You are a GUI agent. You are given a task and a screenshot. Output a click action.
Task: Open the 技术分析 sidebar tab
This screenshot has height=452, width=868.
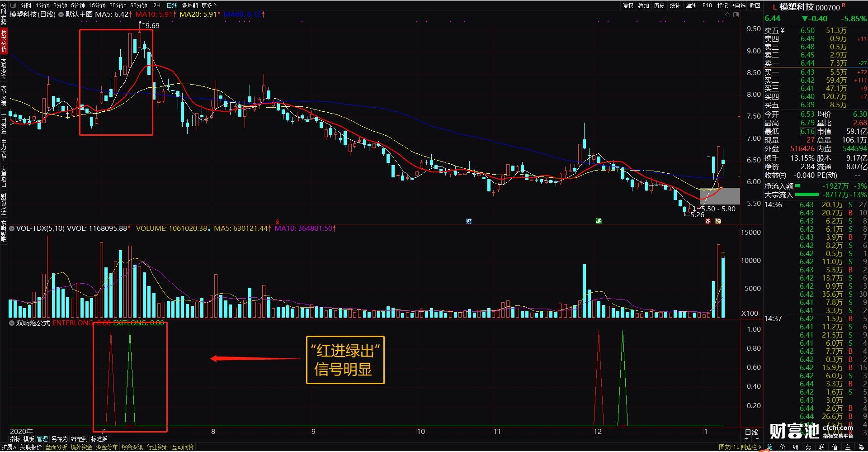[4, 41]
